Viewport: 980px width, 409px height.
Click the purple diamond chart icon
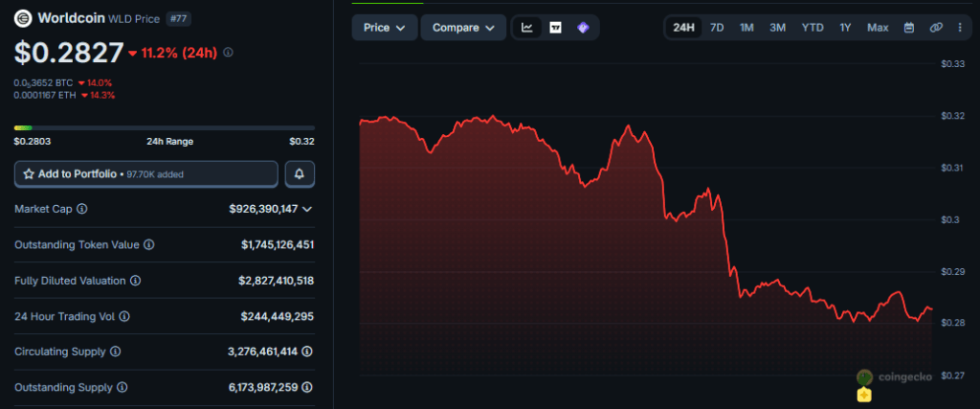point(583,28)
